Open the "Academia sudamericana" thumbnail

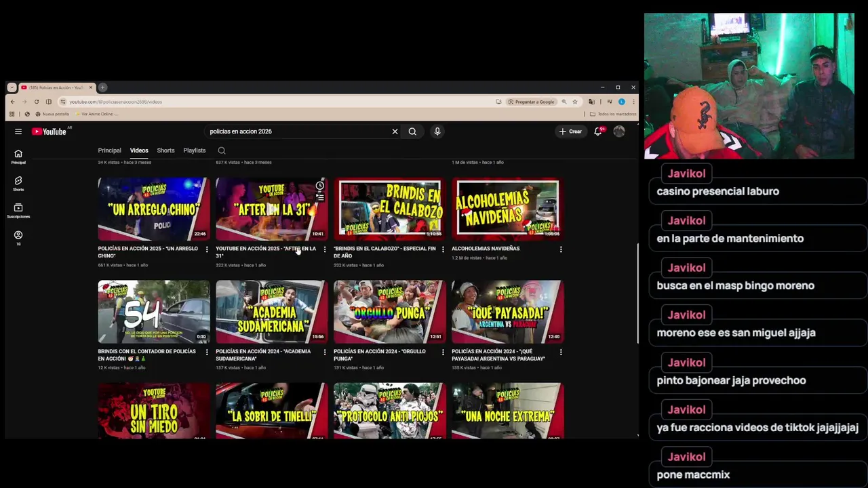[x=271, y=312]
